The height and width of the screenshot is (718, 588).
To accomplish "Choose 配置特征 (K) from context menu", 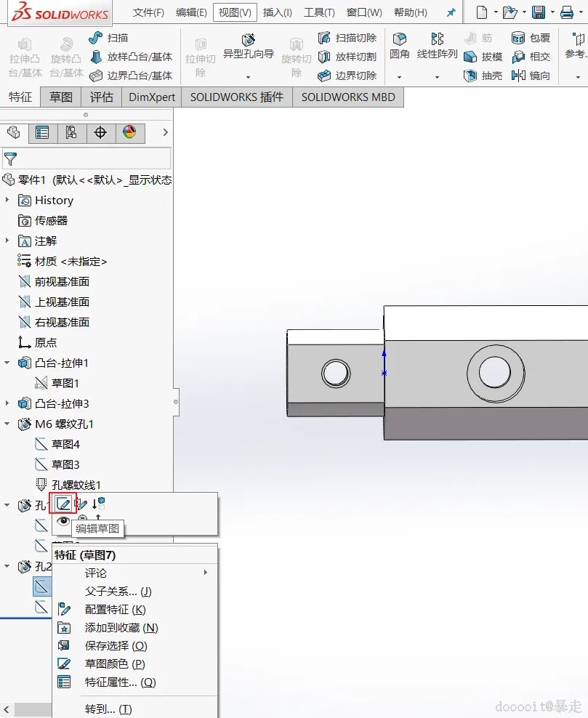I will coord(134,610).
